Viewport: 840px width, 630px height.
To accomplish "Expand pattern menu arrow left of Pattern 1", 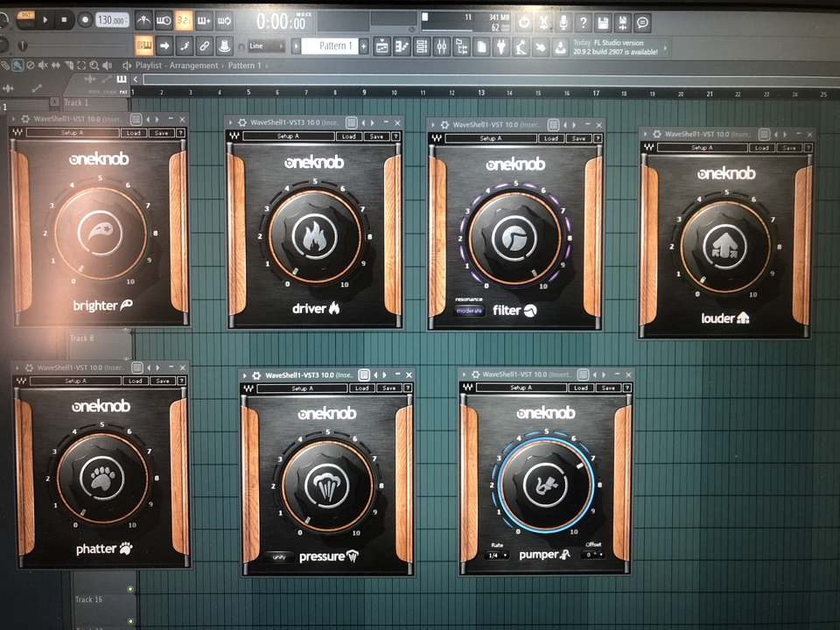I will click(296, 46).
